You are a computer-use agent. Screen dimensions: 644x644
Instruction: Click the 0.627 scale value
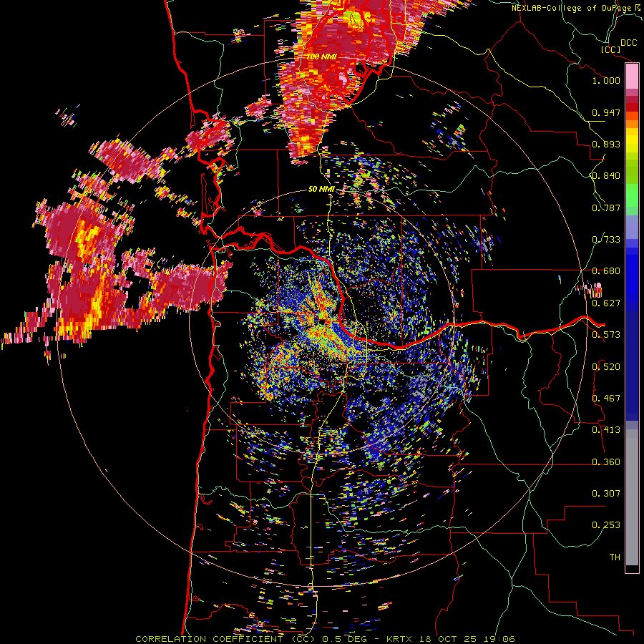pyautogui.click(x=606, y=303)
